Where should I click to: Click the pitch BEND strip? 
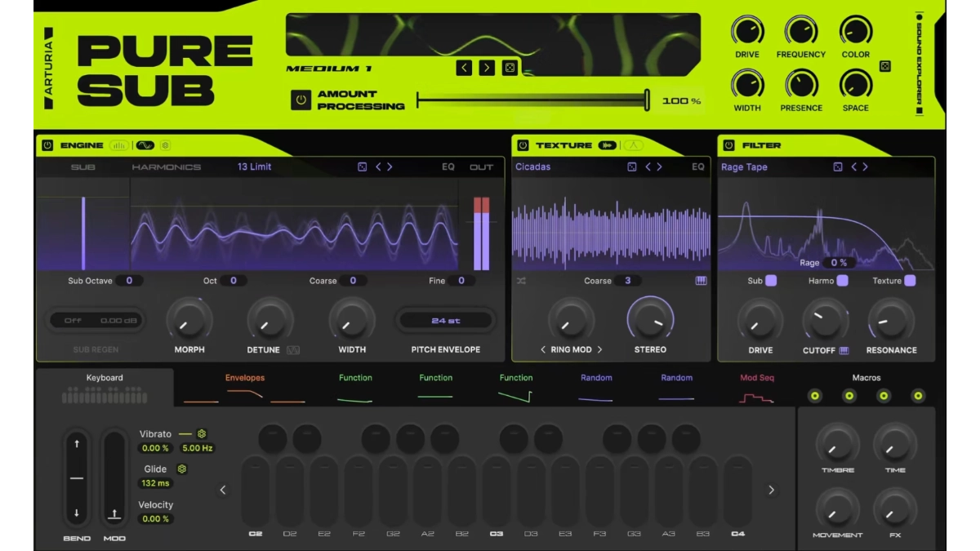click(77, 478)
